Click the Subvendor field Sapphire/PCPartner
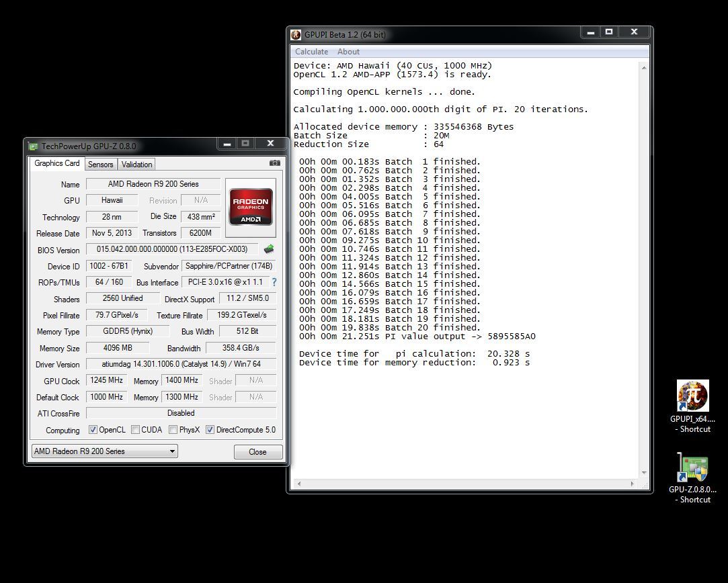Viewport: 728px width, 583px height. pyautogui.click(x=229, y=266)
